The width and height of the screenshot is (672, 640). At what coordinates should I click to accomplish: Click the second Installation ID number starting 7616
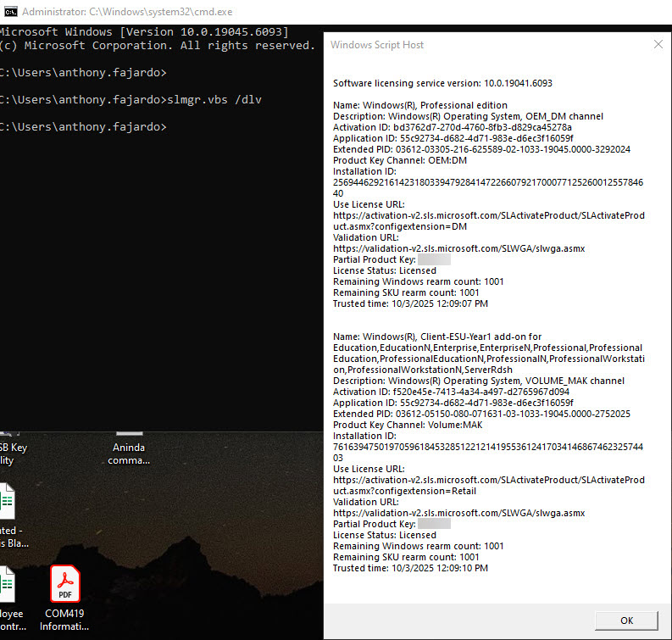click(x=488, y=453)
